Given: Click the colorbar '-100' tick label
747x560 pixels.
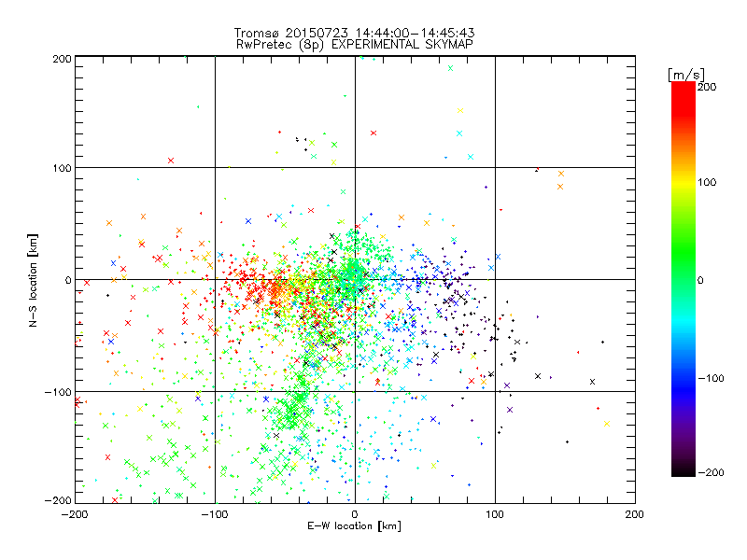Looking at the screenshot, I should [x=712, y=378].
